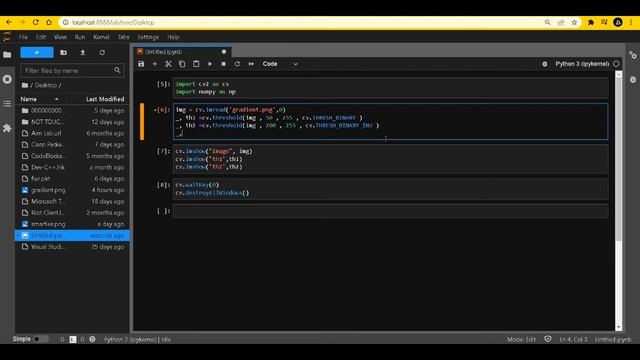Click the debugger bug icon in notebook toolbar
The height and width of the screenshot is (360, 640).
544,64
